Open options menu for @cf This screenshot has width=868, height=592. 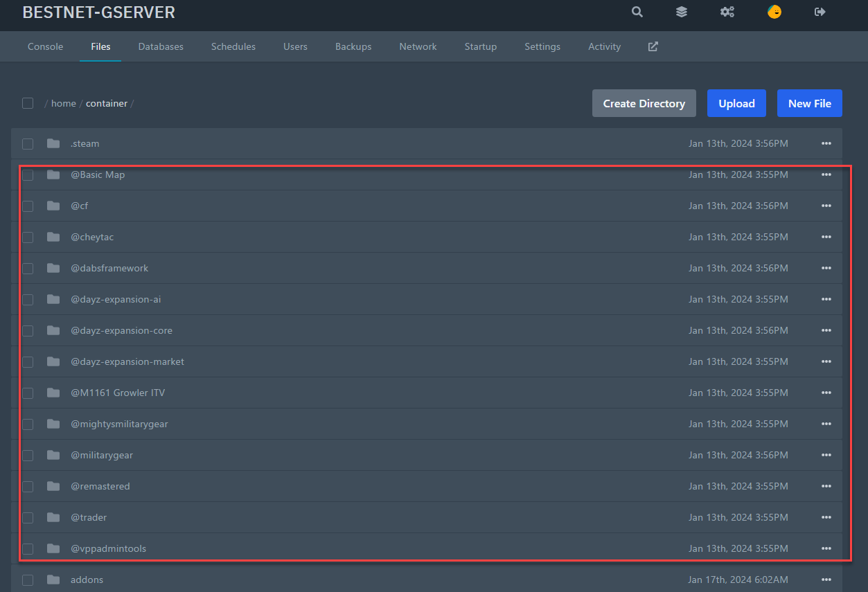click(826, 206)
